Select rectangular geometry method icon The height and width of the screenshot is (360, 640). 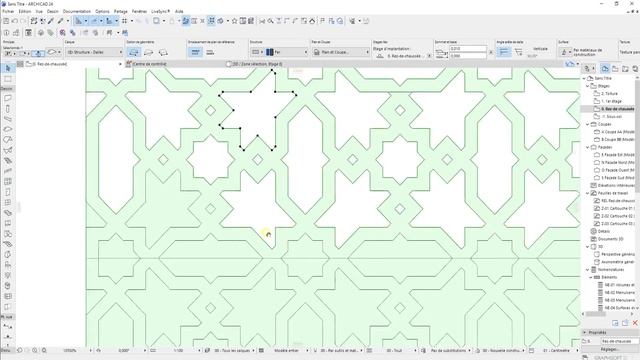[149, 52]
